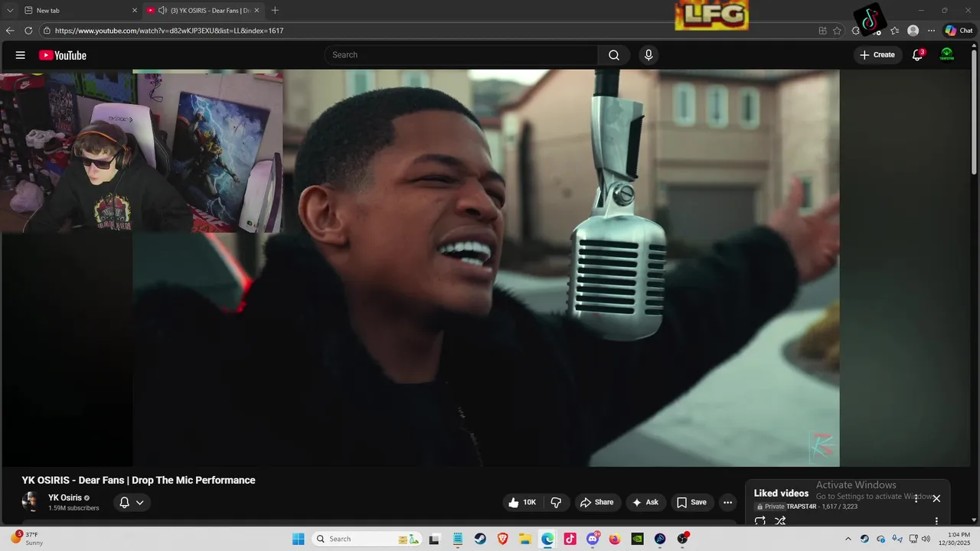Start voice search with microphone icon

[x=648, y=55]
